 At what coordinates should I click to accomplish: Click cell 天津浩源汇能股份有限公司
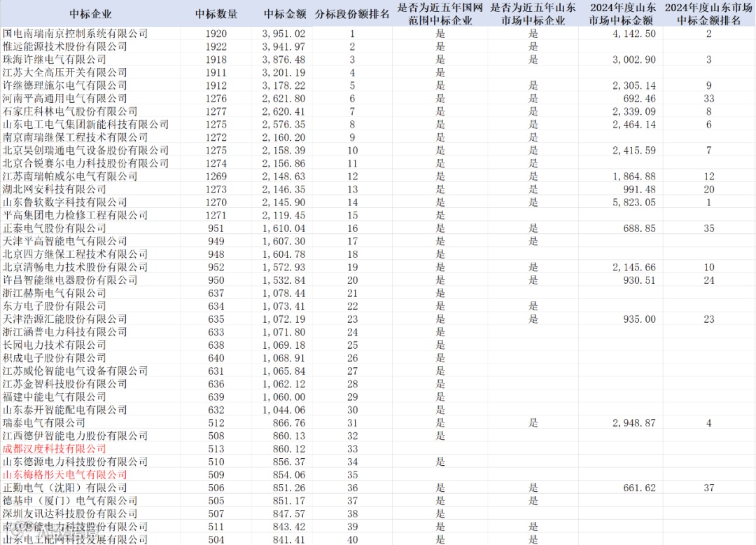pyautogui.click(x=64, y=319)
